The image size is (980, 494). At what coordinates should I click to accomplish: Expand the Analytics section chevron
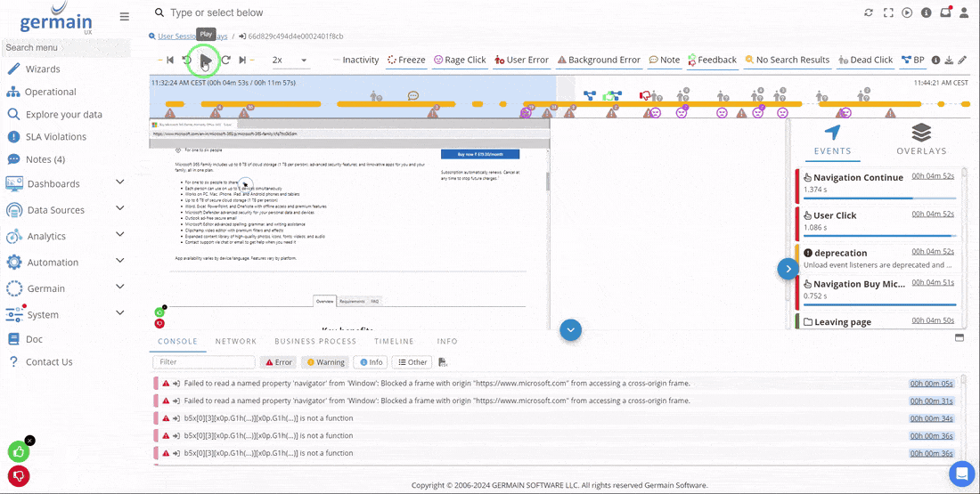(x=120, y=234)
